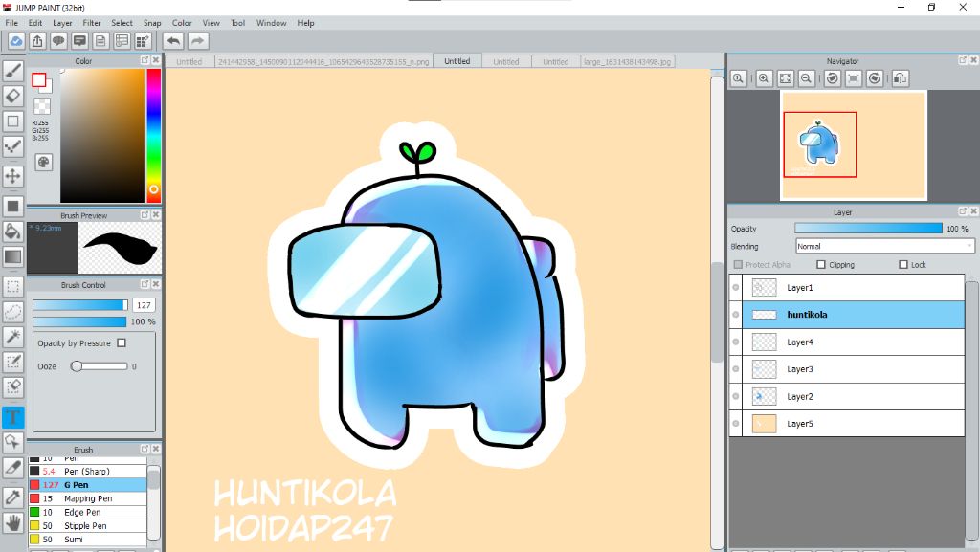Click Navigator rotate left icon

pyautogui.click(x=832, y=78)
